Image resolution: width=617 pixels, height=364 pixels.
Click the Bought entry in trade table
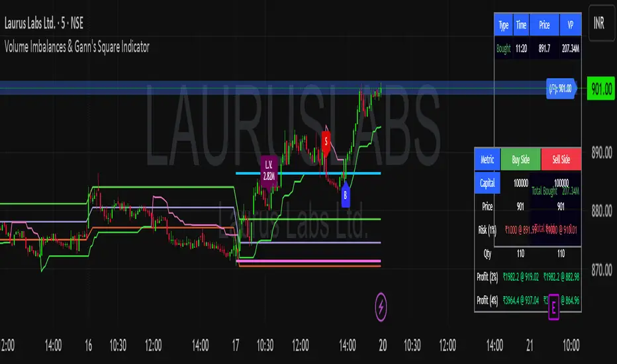coord(503,48)
